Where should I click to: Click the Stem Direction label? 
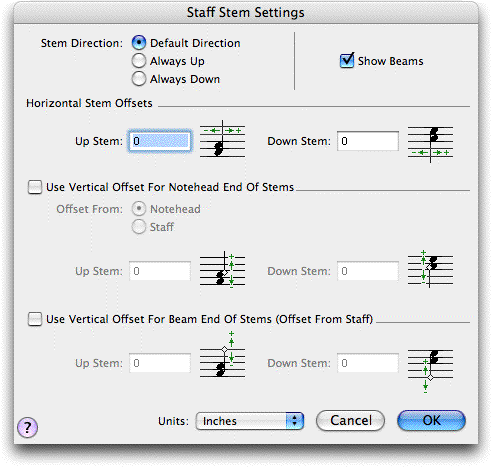82,43
